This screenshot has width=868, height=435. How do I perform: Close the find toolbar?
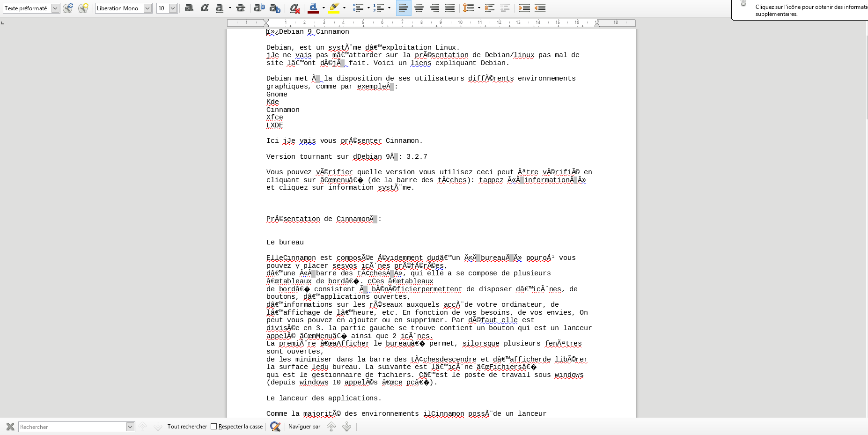(10, 427)
